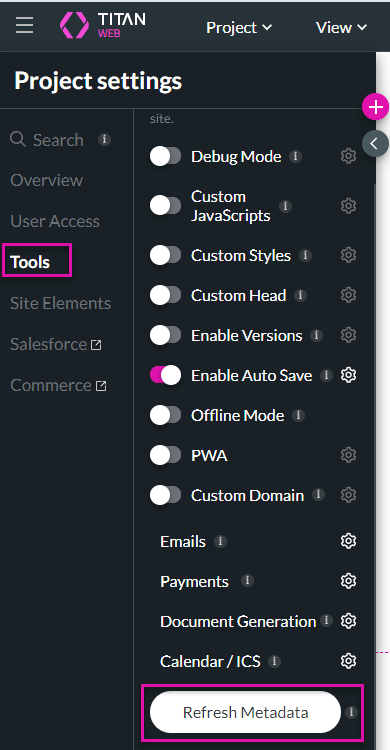Image resolution: width=390 pixels, height=750 pixels.
Task: Open Calendar / ICS gear settings
Action: point(348,661)
